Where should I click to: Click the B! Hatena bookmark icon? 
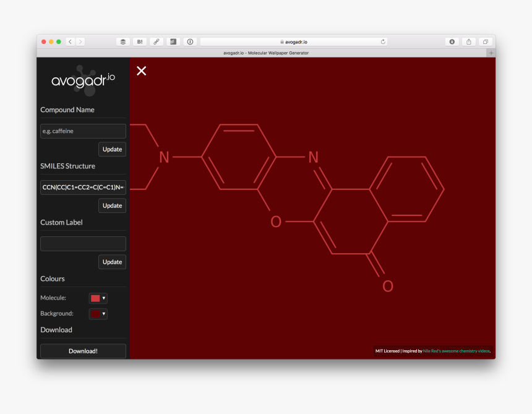point(139,41)
